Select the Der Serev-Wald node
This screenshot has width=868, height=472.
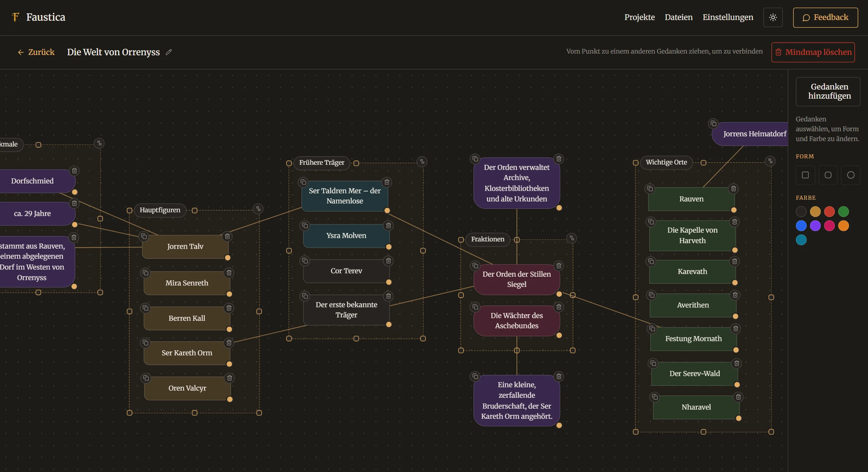(694, 374)
